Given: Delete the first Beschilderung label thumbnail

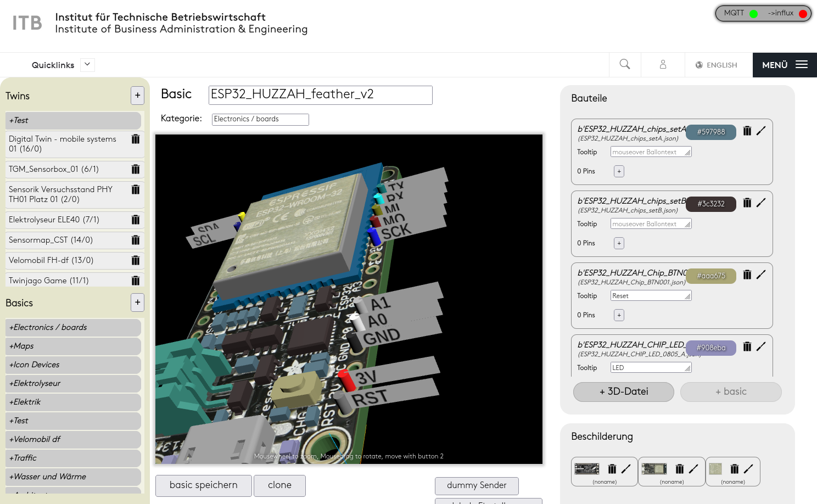Looking at the screenshot, I should (612, 469).
